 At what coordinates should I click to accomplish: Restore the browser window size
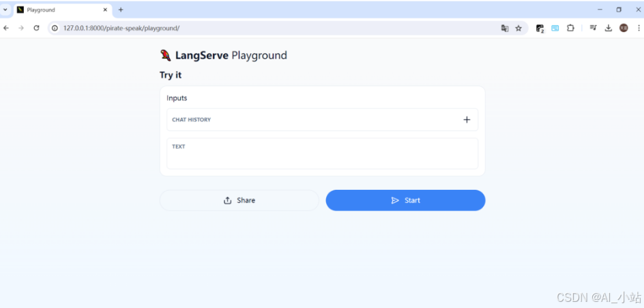[x=619, y=10]
